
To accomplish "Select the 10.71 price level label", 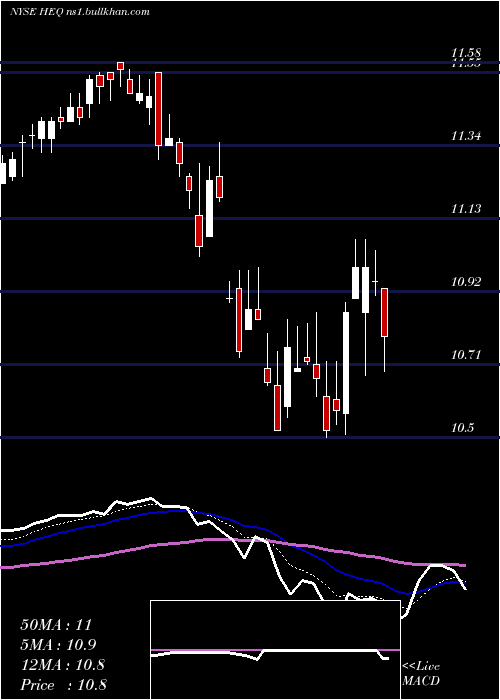I will click(466, 355).
